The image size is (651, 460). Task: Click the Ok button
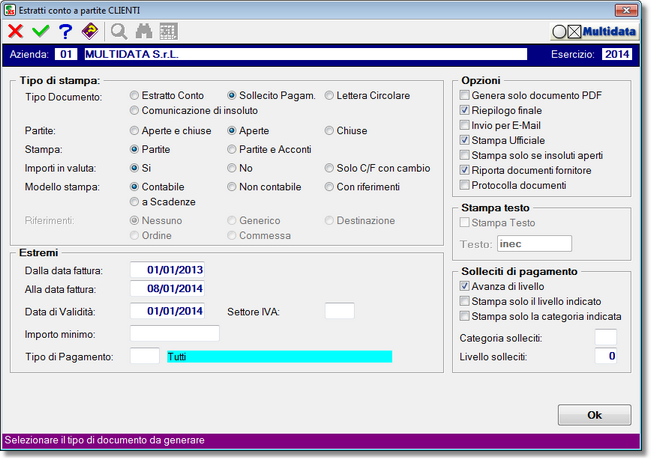[594, 415]
